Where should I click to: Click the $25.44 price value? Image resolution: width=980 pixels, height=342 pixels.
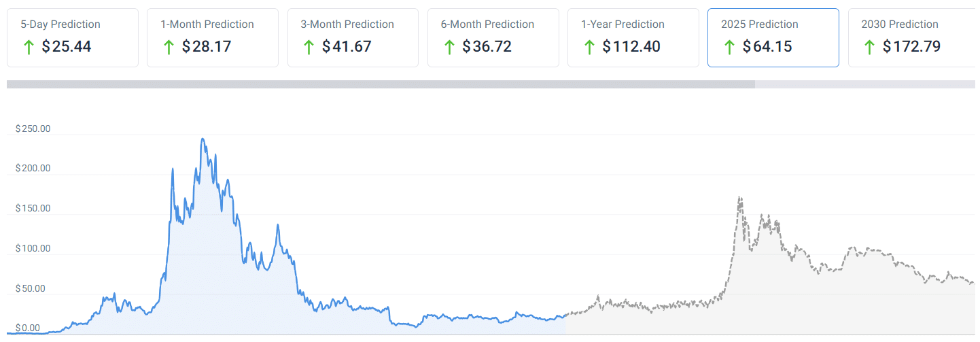click(x=67, y=47)
